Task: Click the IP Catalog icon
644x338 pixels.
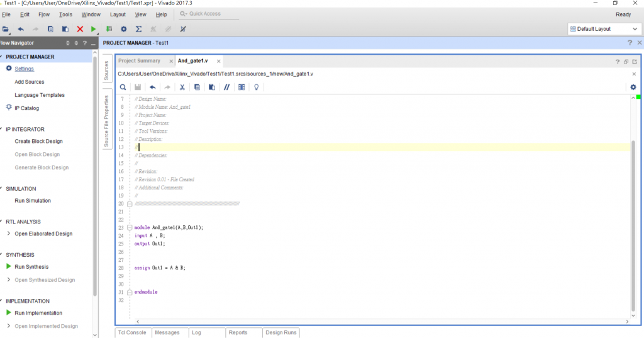Action: (x=9, y=108)
